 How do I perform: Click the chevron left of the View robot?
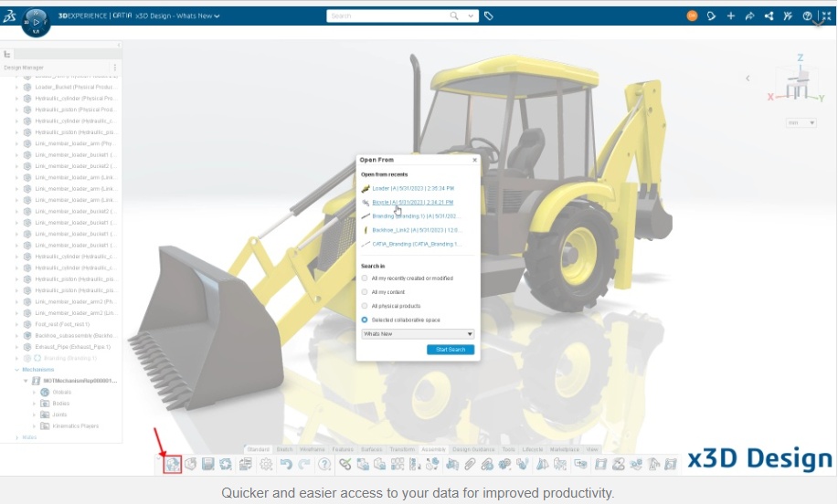tap(748, 78)
